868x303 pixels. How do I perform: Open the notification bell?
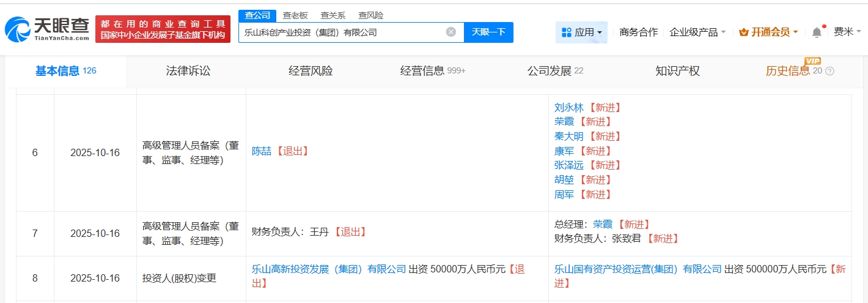pos(817,32)
